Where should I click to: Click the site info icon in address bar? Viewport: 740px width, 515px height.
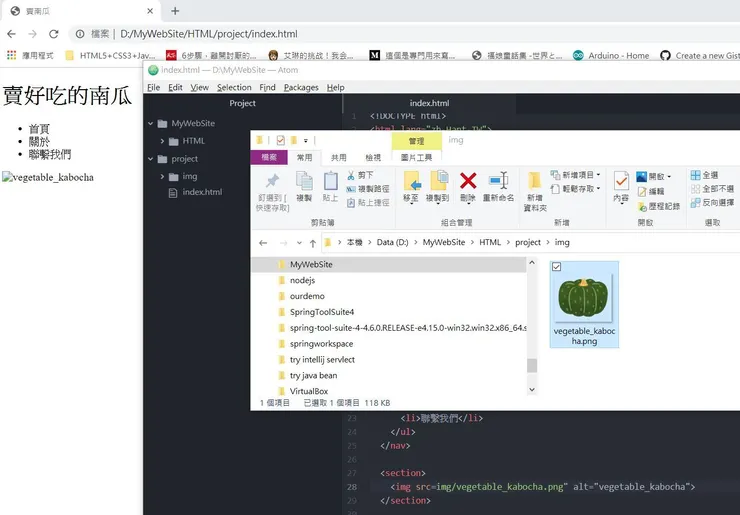click(80, 34)
